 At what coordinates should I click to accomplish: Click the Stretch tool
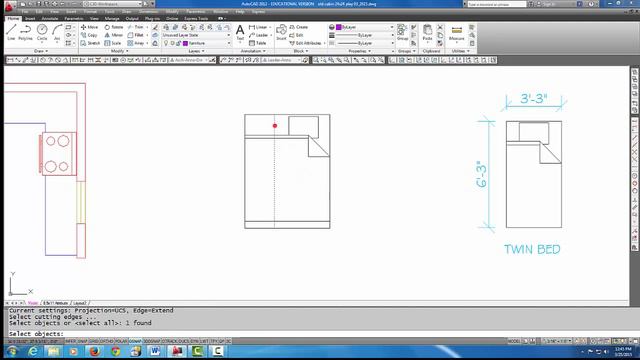pyautogui.click(x=90, y=43)
